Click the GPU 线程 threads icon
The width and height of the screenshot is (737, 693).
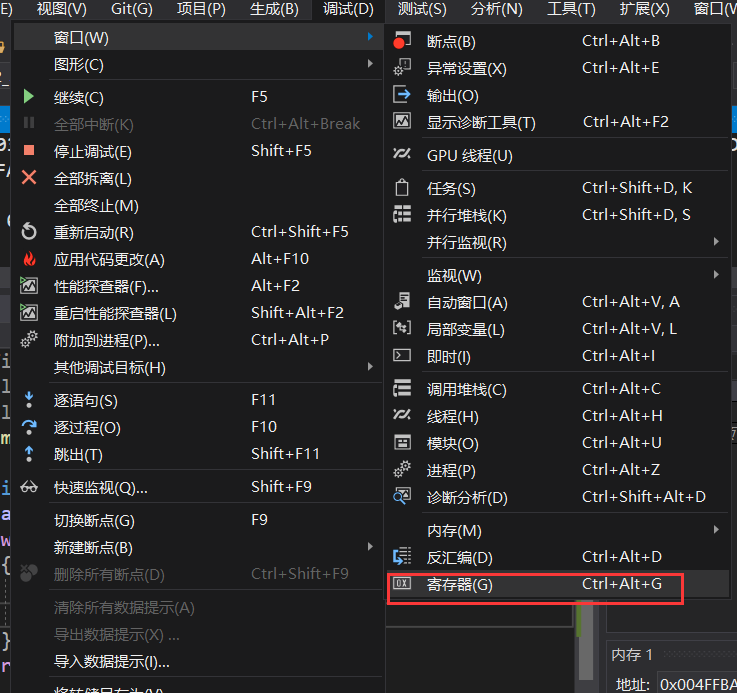402,153
